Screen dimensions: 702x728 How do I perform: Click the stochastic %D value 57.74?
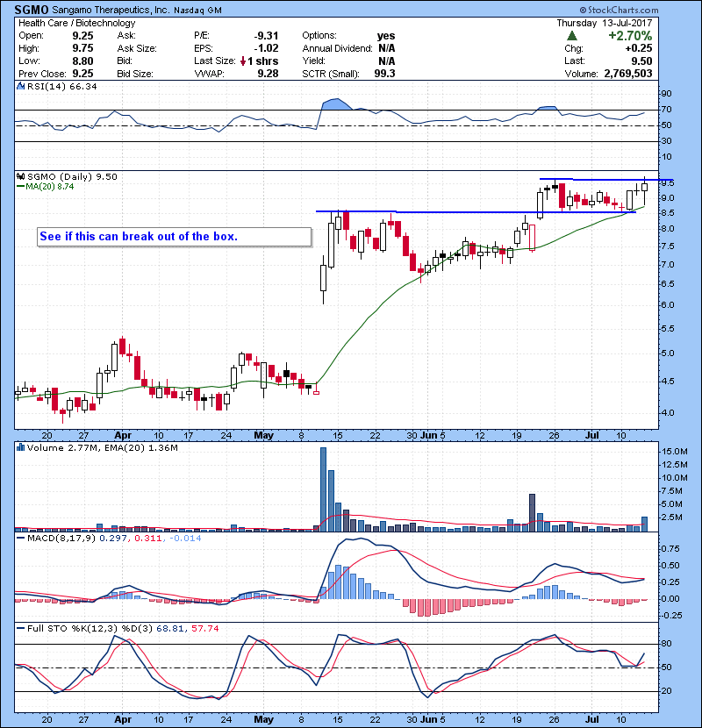pos(204,628)
